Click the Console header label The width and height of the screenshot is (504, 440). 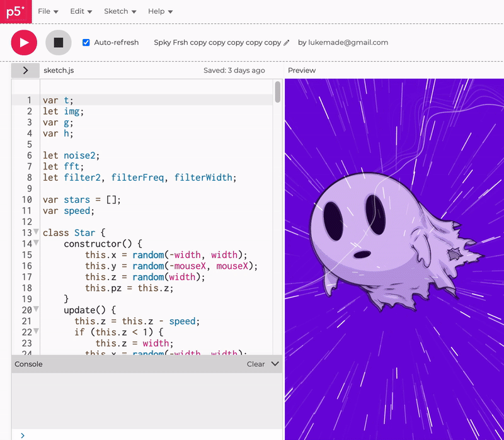click(x=28, y=364)
